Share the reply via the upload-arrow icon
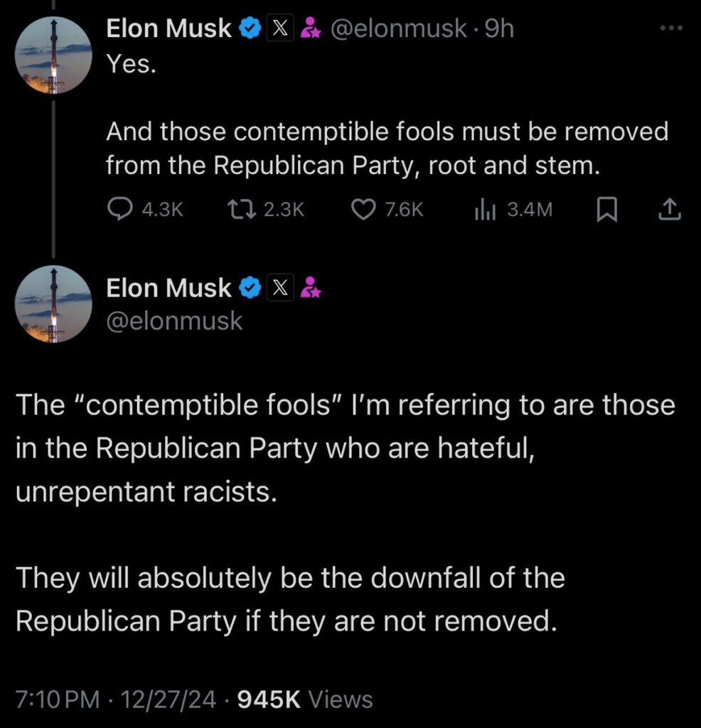701x728 pixels. pos(670,209)
